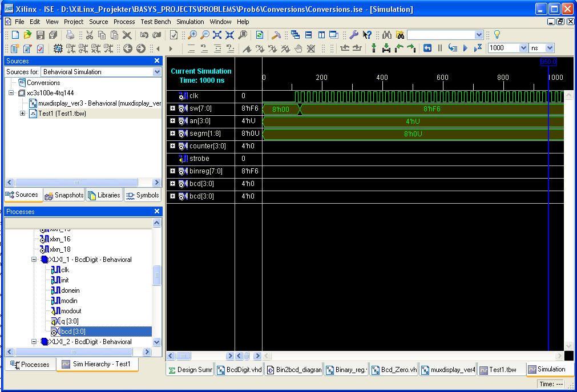Click the blue zoom-to-full-view icon
The image size is (577, 392).
[217, 35]
